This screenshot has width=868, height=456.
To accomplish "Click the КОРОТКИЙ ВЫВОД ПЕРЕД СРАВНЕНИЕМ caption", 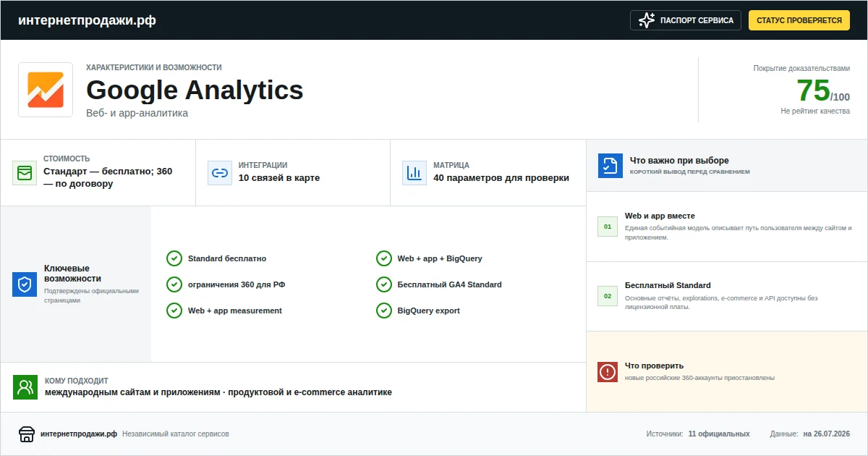I will pyautogui.click(x=690, y=172).
